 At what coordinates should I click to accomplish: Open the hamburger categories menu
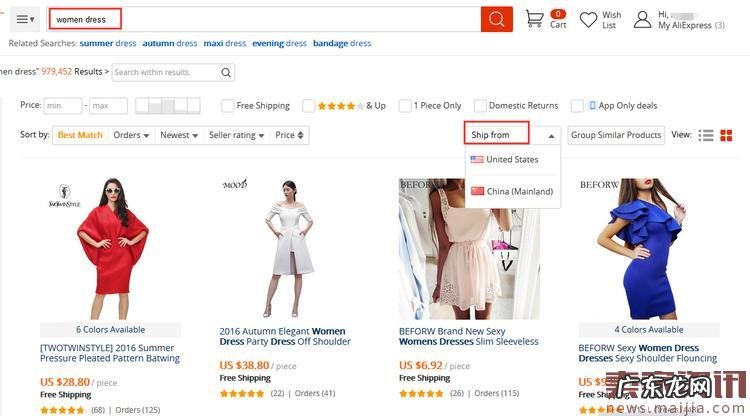click(26, 19)
